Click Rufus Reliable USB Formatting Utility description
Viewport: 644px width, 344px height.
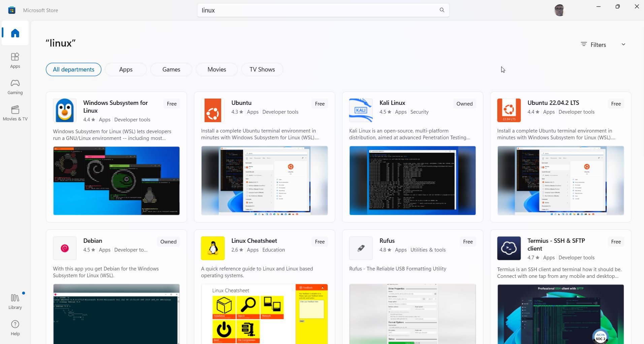click(397, 269)
